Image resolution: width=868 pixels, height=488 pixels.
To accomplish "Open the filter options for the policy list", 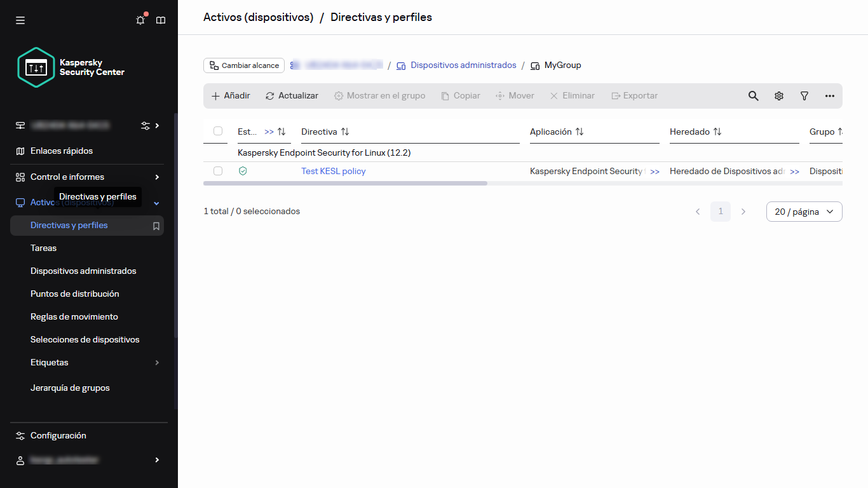I will [804, 95].
